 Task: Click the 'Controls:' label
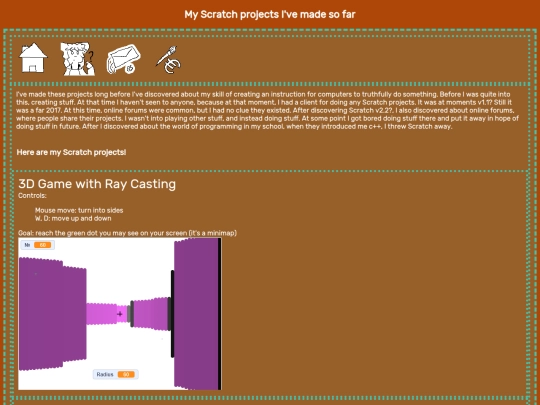point(32,196)
